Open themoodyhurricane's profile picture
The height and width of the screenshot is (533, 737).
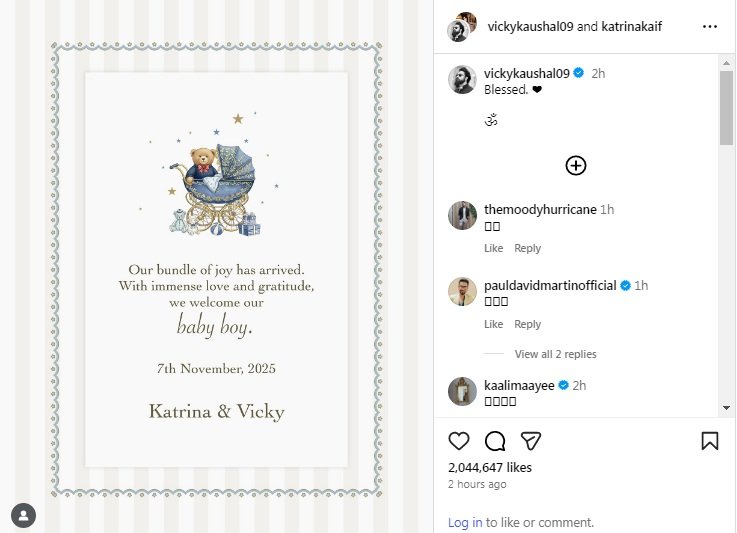(x=462, y=215)
